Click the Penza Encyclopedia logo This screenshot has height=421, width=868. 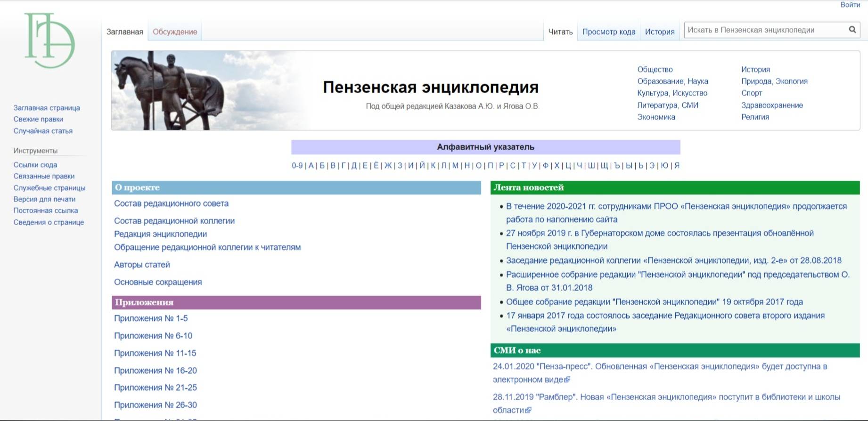49,41
